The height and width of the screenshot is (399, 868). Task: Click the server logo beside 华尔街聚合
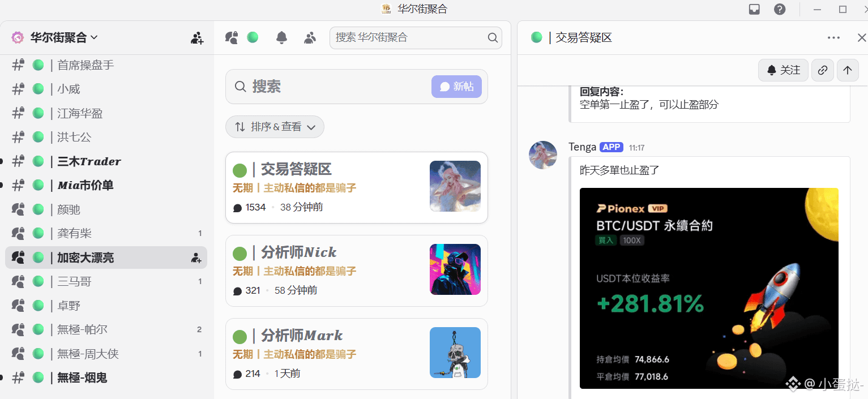point(18,37)
